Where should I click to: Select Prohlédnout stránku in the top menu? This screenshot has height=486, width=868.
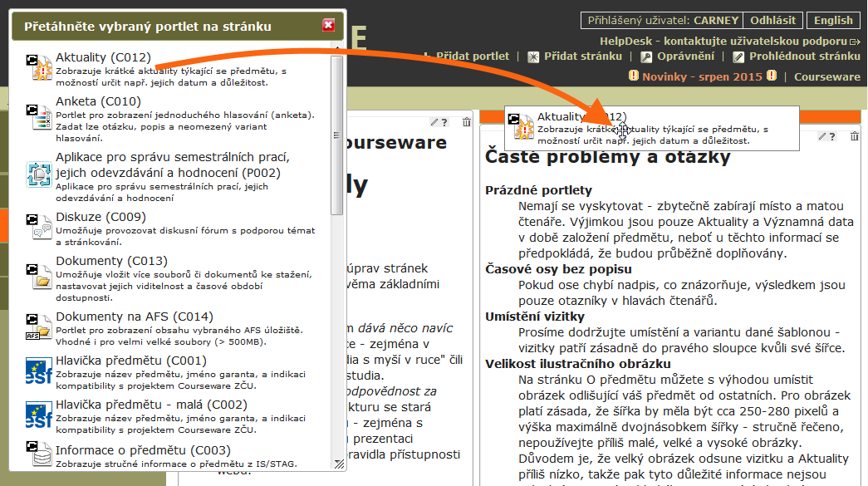805,56
